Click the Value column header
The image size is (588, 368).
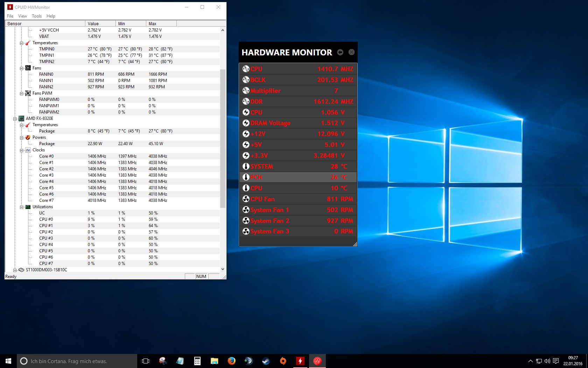point(100,23)
